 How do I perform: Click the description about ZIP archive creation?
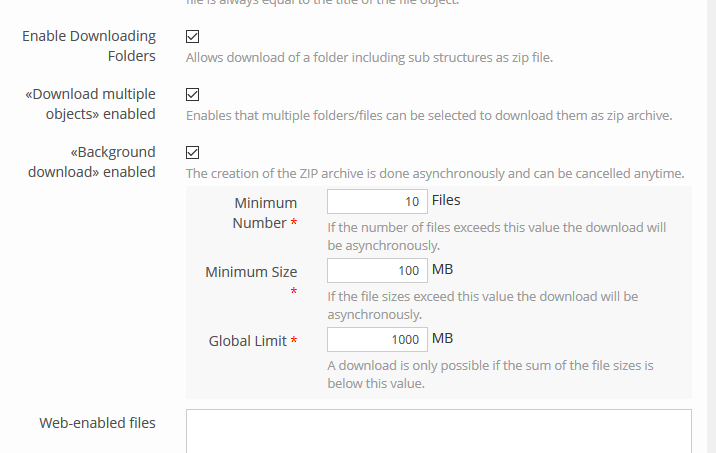[x=434, y=174]
